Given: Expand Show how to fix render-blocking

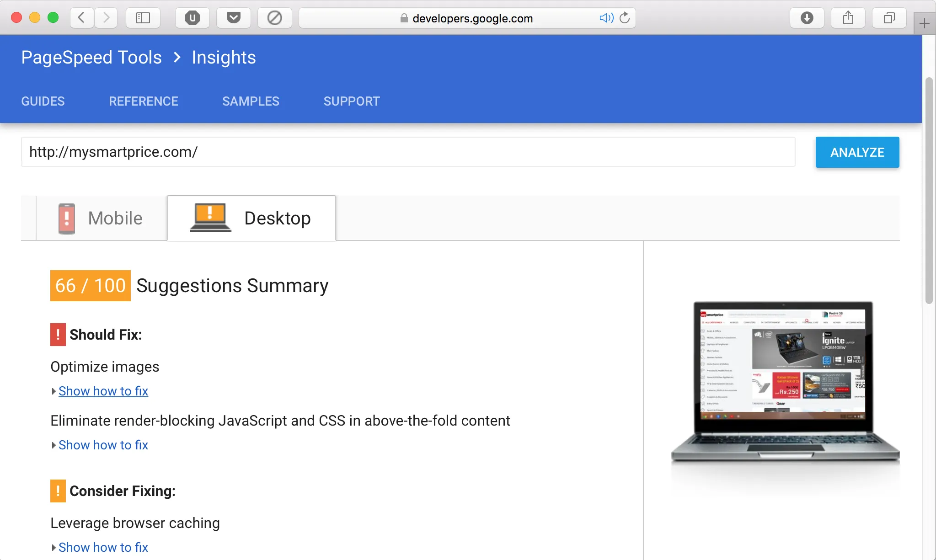Looking at the screenshot, I should (103, 445).
